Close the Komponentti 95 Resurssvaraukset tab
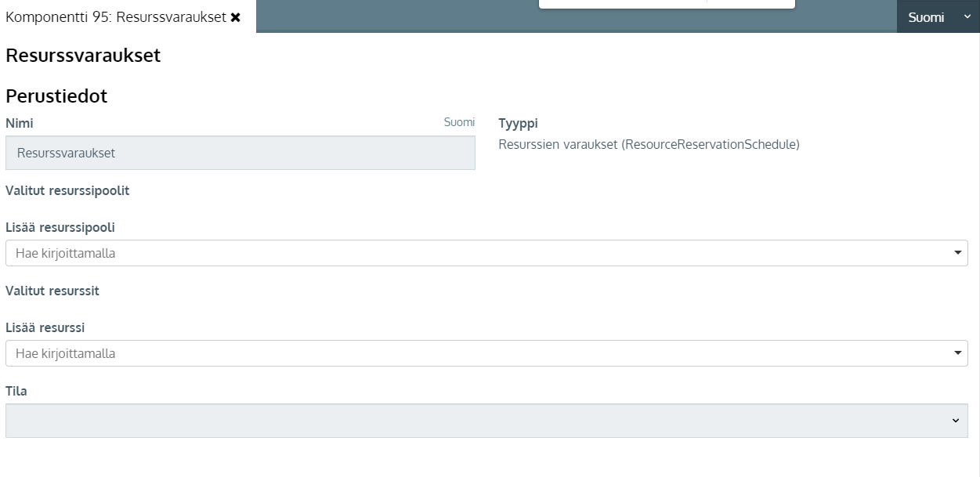 pyautogui.click(x=236, y=17)
